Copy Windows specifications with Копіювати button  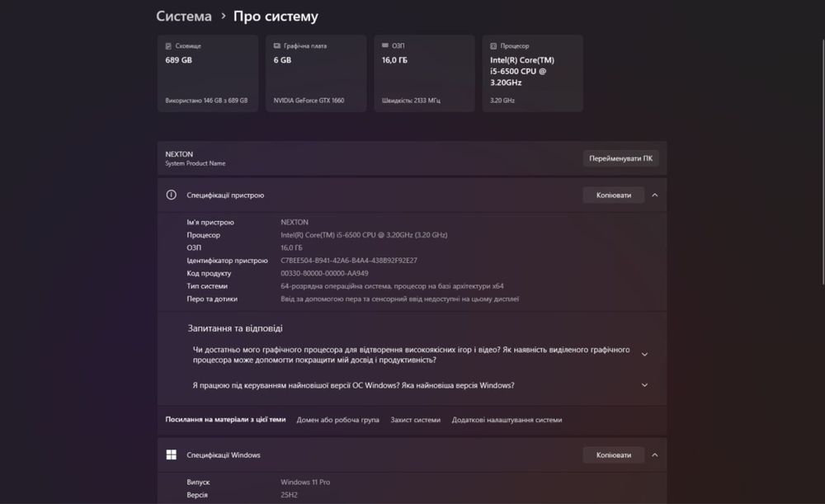pyautogui.click(x=614, y=455)
